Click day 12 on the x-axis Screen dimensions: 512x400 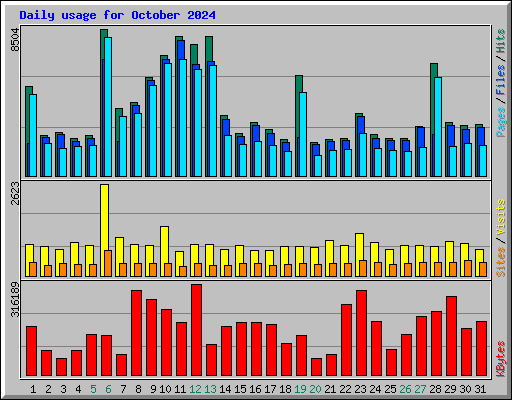coord(195,389)
